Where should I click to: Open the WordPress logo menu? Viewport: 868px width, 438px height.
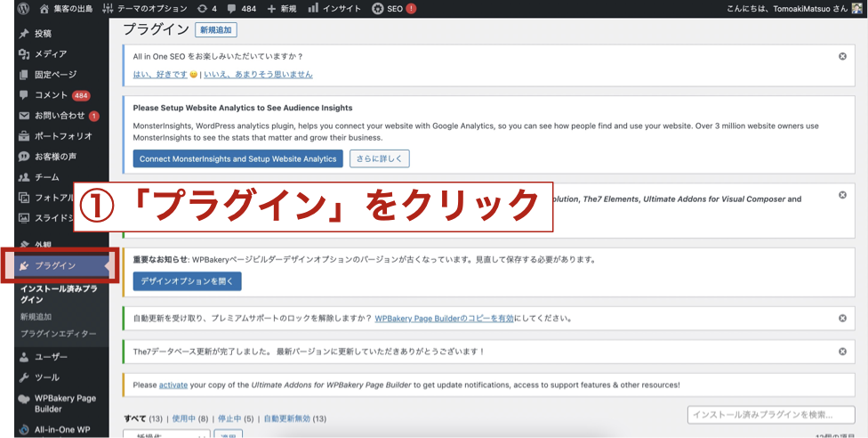coord(23,8)
